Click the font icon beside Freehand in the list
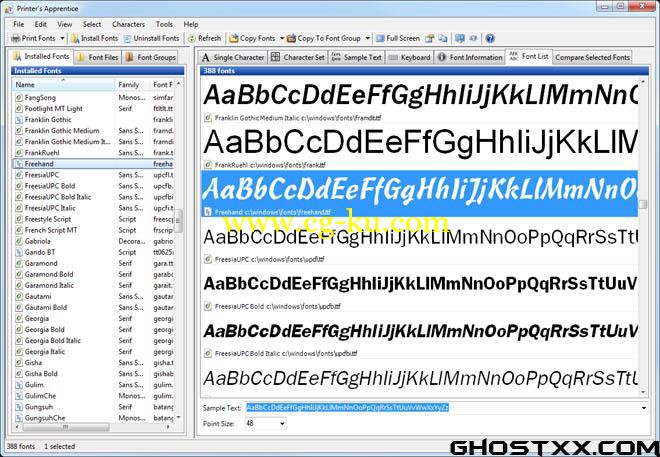The image size is (660, 457). tap(19, 164)
